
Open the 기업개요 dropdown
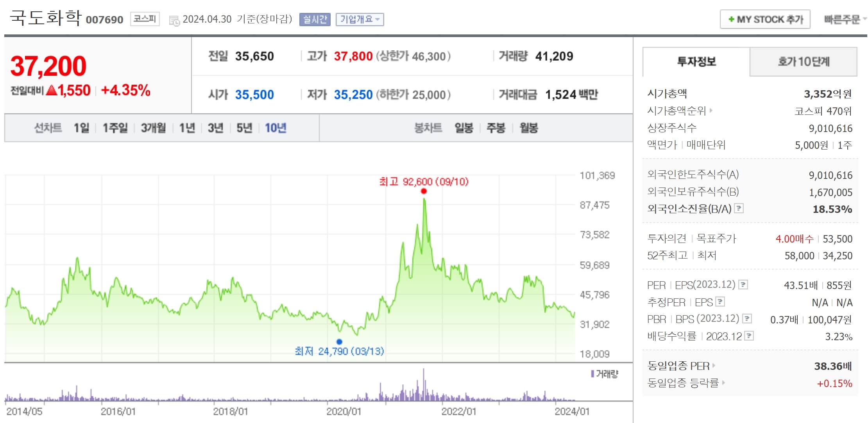pos(360,19)
